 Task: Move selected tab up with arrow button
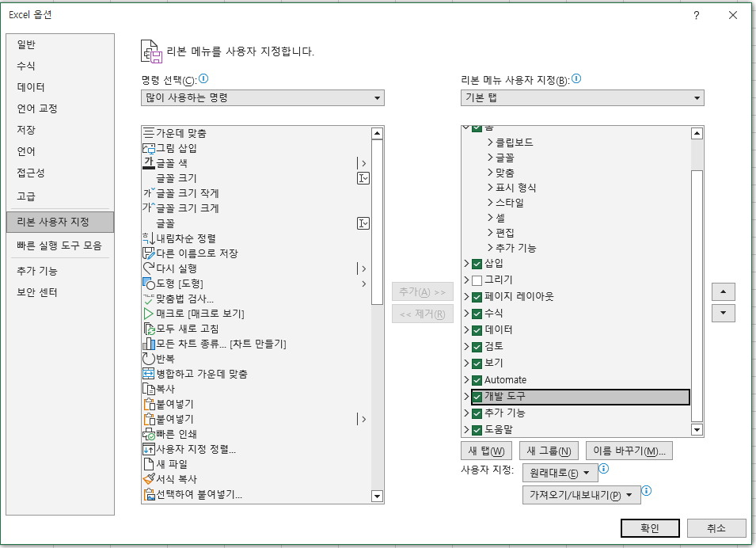click(x=724, y=292)
